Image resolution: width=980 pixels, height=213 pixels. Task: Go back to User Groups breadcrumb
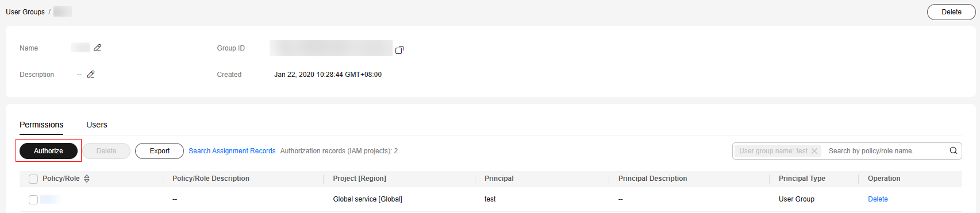(x=25, y=12)
